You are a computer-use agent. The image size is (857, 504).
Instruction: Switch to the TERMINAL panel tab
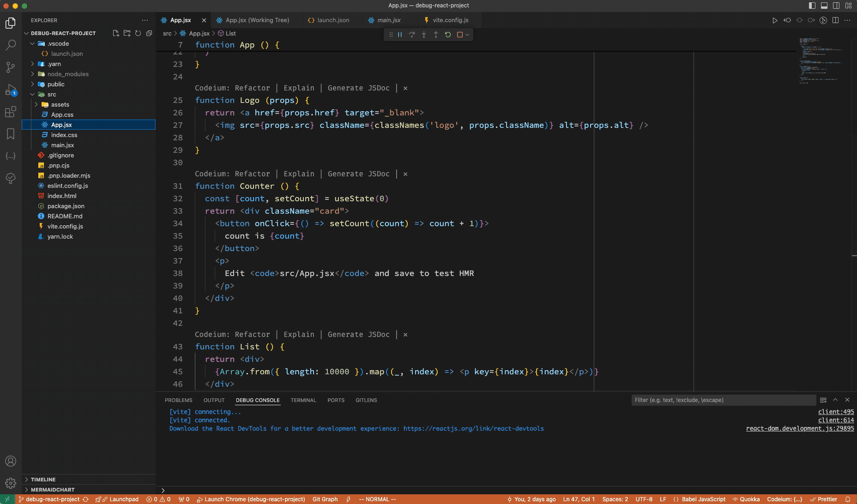coord(303,400)
